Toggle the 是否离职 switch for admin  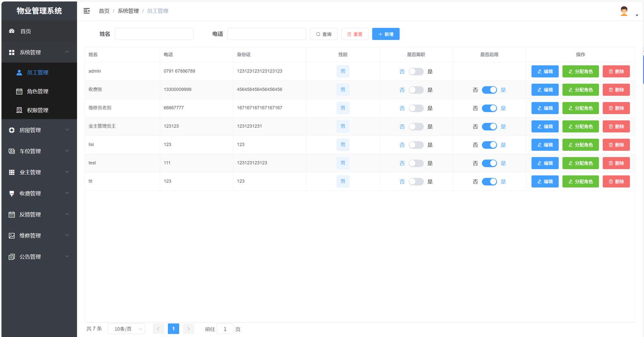click(416, 71)
